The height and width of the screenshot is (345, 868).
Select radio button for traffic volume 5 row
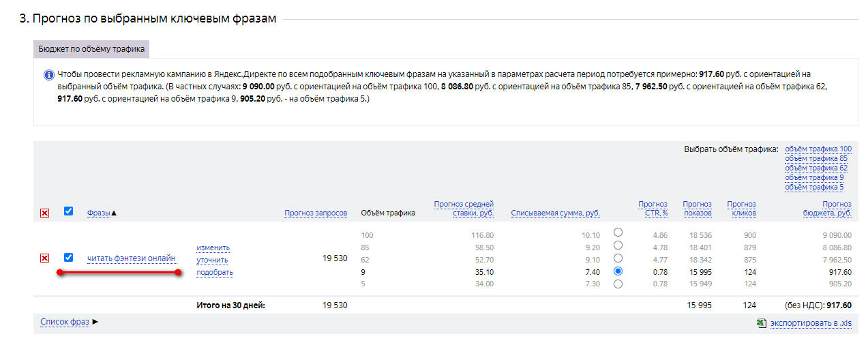tap(618, 284)
